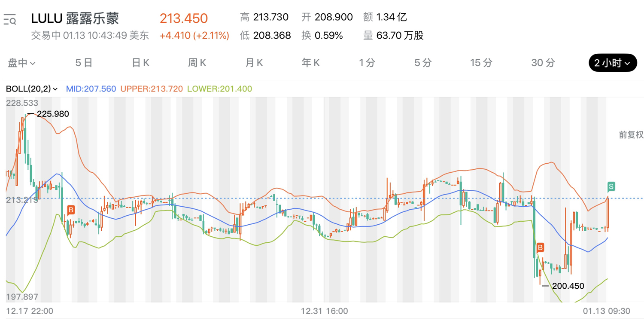Switch to the 5日 tab
644x336 pixels.
tap(84, 63)
